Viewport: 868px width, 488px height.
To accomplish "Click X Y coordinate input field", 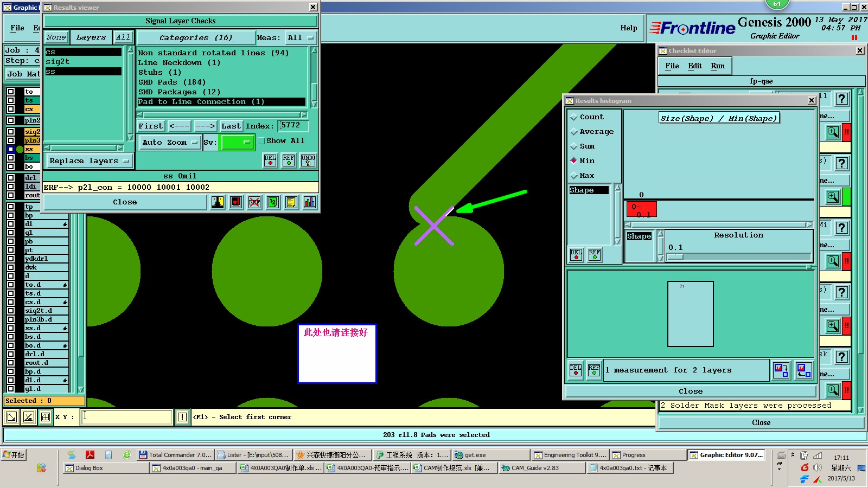I will click(126, 417).
